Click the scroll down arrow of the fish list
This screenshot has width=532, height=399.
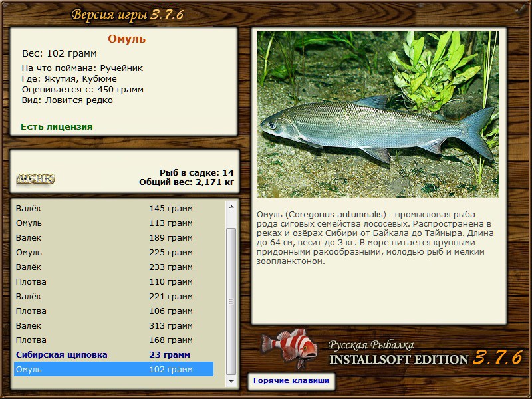(231, 381)
